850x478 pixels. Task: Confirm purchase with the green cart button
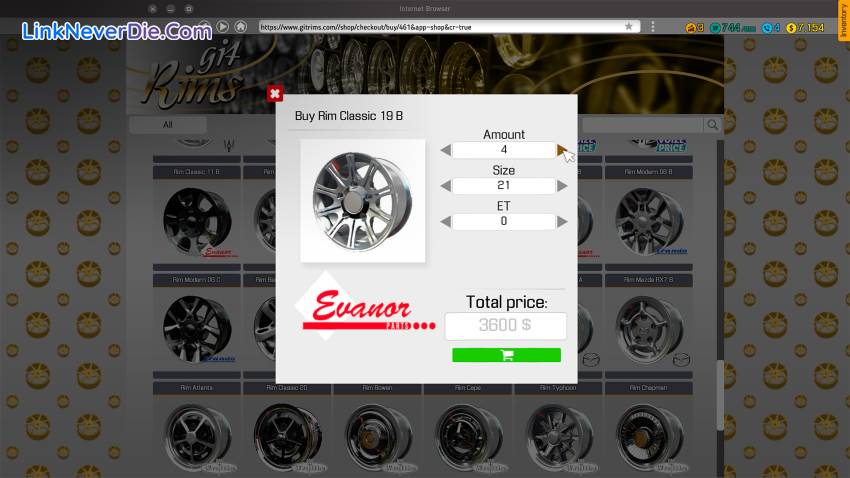(x=506, y=355)
